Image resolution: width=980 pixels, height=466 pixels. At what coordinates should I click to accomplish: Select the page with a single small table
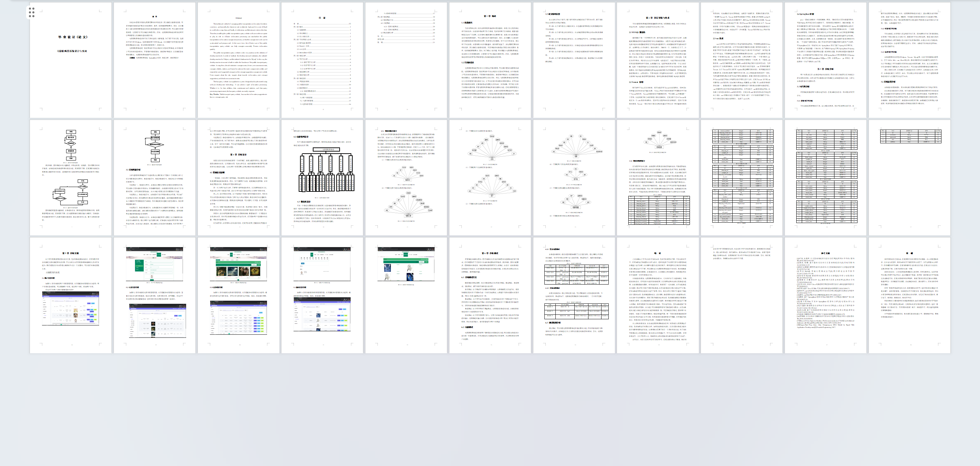point(909,178)
